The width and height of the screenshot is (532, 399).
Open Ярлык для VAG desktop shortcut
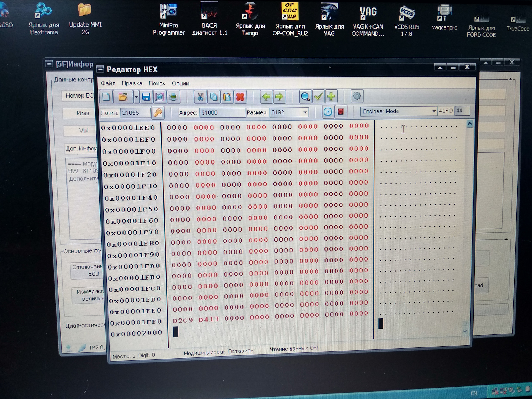(x=329, y=20)
